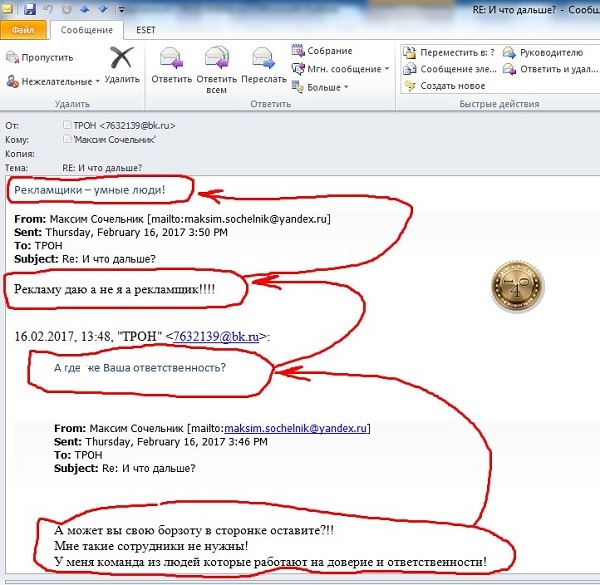Expand the Больше respond options
Screen dimensions: 600x585
point(320,87)
